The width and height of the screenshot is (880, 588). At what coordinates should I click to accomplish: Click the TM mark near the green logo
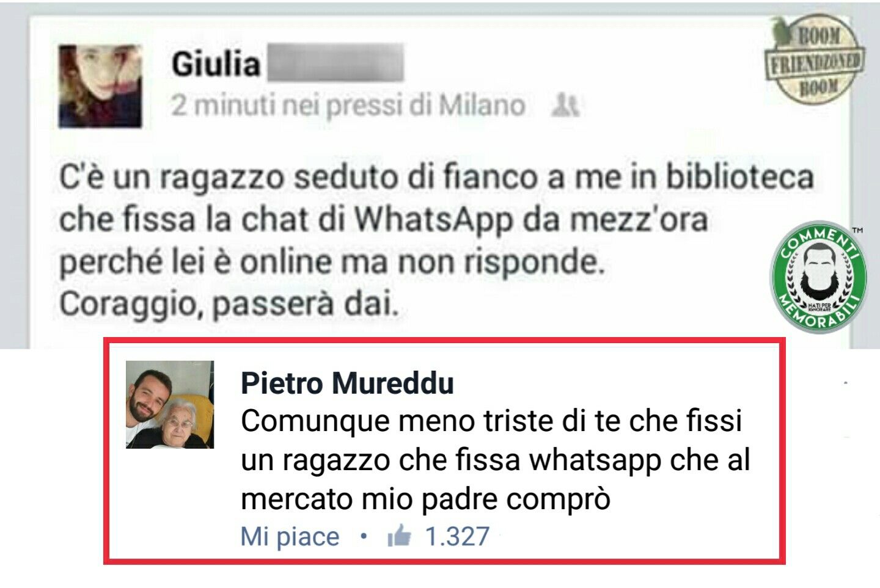click(x=857, y=230)
